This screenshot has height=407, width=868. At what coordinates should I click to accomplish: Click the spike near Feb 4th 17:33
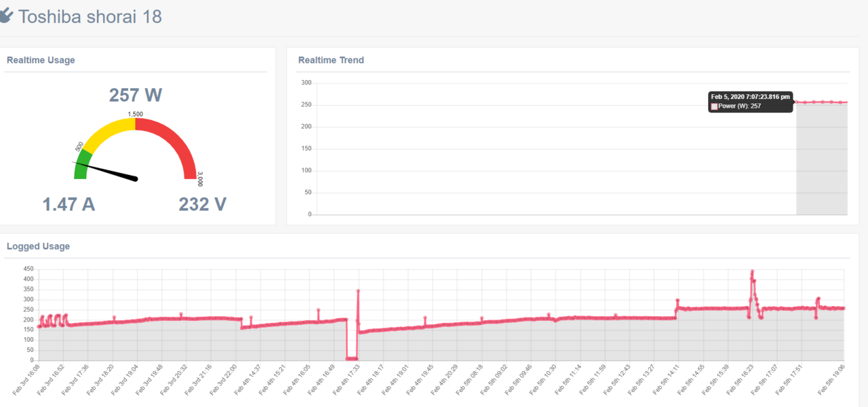point(358,291)
